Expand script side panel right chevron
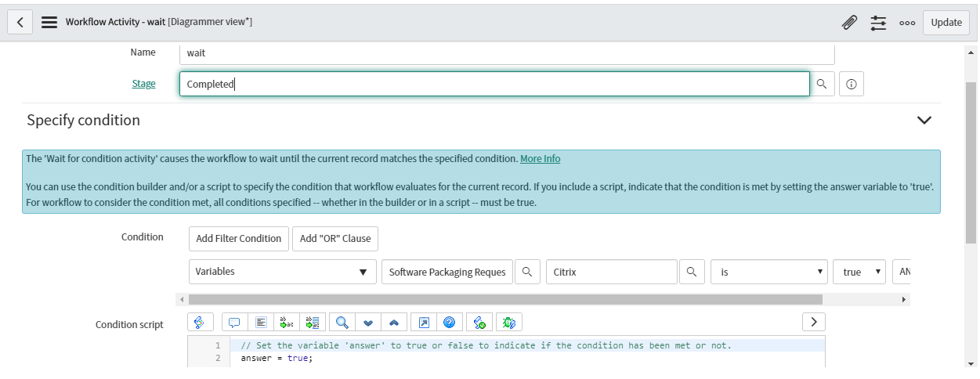The width and height of the screenshot is (980, 379). point(814,321)
